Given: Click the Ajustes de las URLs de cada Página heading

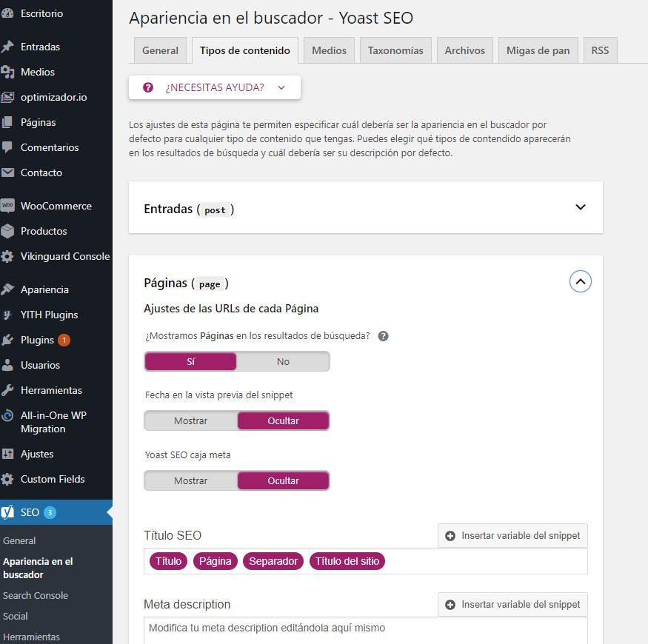Looking at the screenshot, I should tap(231, 309).
